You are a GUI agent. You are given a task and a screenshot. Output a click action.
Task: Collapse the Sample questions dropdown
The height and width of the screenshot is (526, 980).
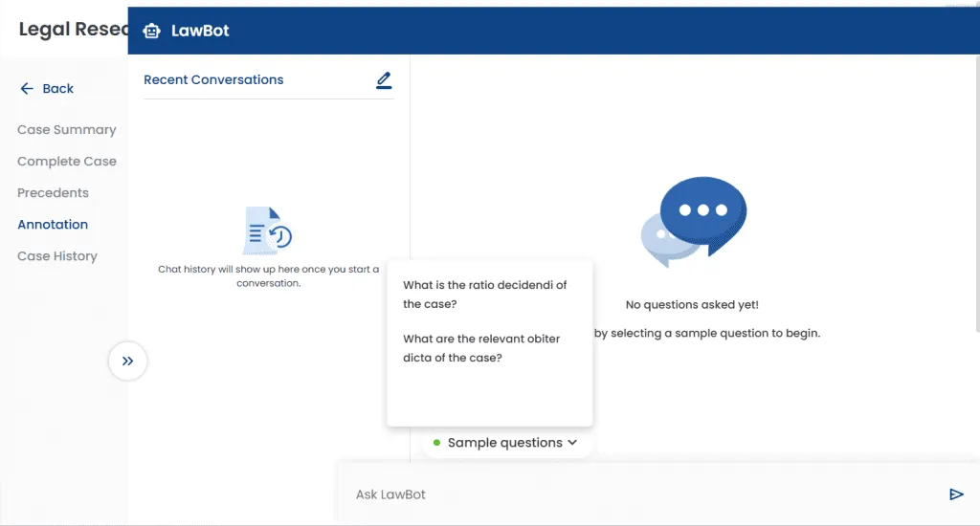coord(506,443)
